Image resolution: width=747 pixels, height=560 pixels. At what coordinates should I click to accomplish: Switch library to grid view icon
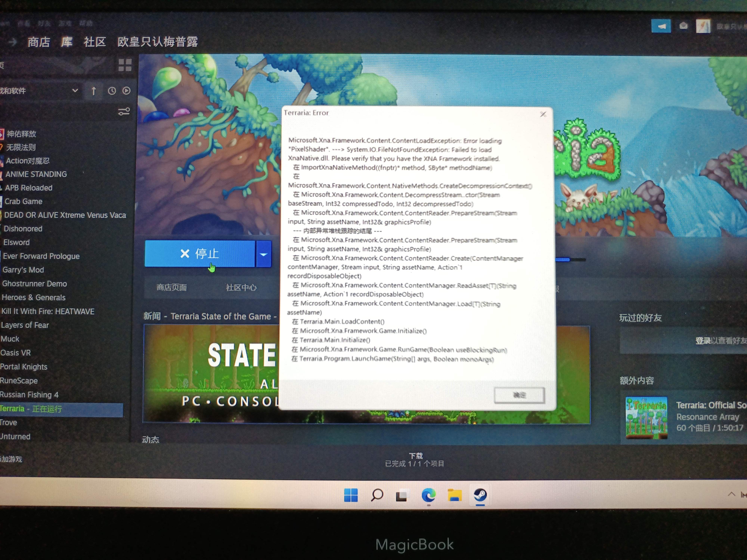125,65
